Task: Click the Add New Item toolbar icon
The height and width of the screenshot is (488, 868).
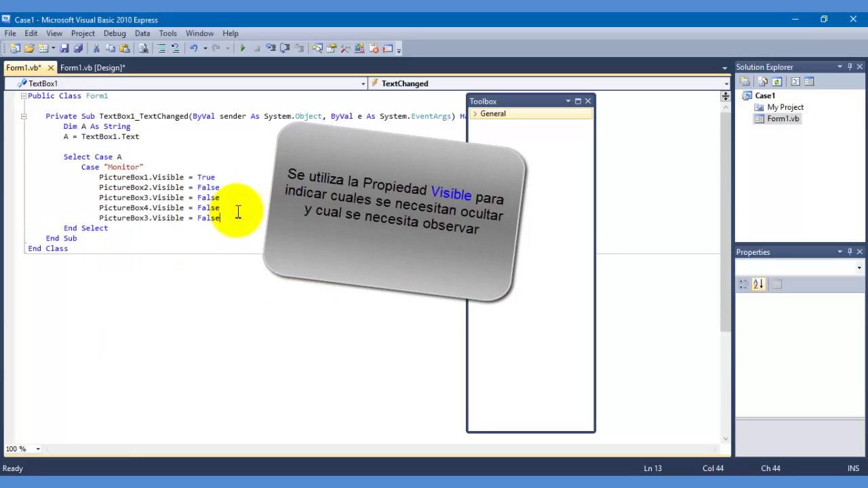Action: [43, 49]
